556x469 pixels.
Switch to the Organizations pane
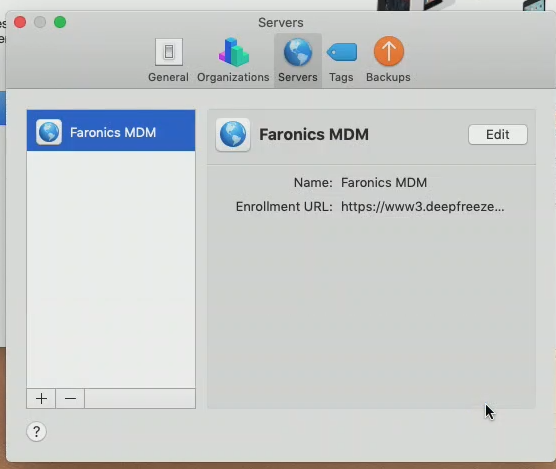[x=233, y=61]
